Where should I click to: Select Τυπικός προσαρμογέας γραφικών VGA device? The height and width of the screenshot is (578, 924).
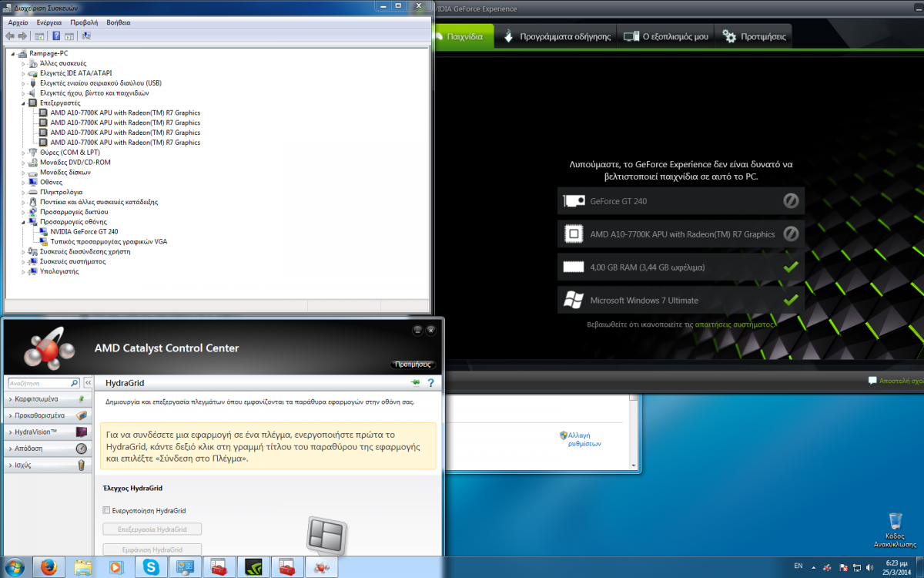pyautogui.click(x=109, y=241)
